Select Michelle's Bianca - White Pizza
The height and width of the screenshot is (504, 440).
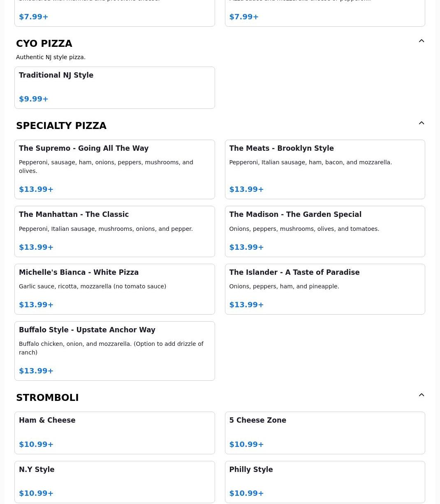[x=115, y=289]
